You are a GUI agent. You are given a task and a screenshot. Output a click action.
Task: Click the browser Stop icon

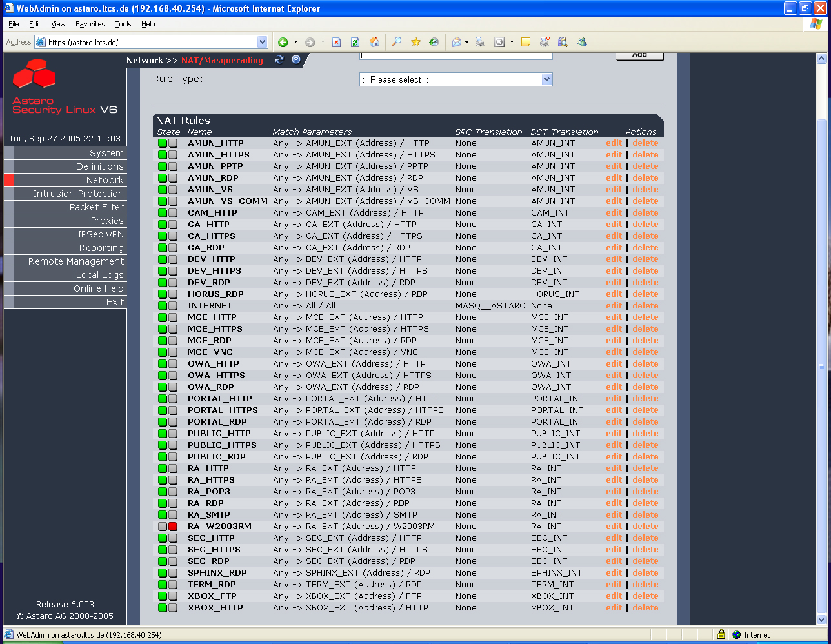pyautogui.click(x=336, y=42)
